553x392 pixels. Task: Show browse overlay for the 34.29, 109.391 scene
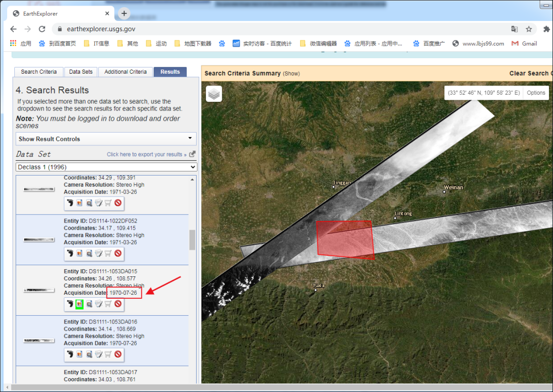click(x=79, y=203)
